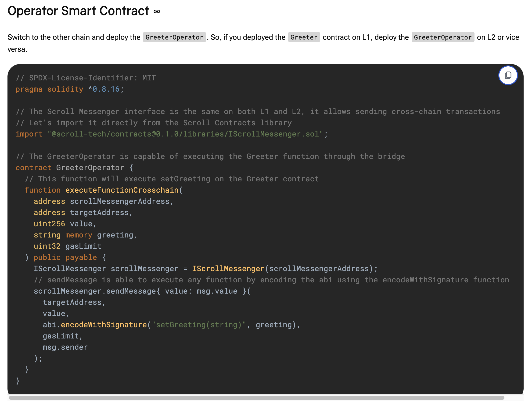The image size is (532, 417).
Task: Click the inline GreeterOperator code label
Action: click(174, 37)
